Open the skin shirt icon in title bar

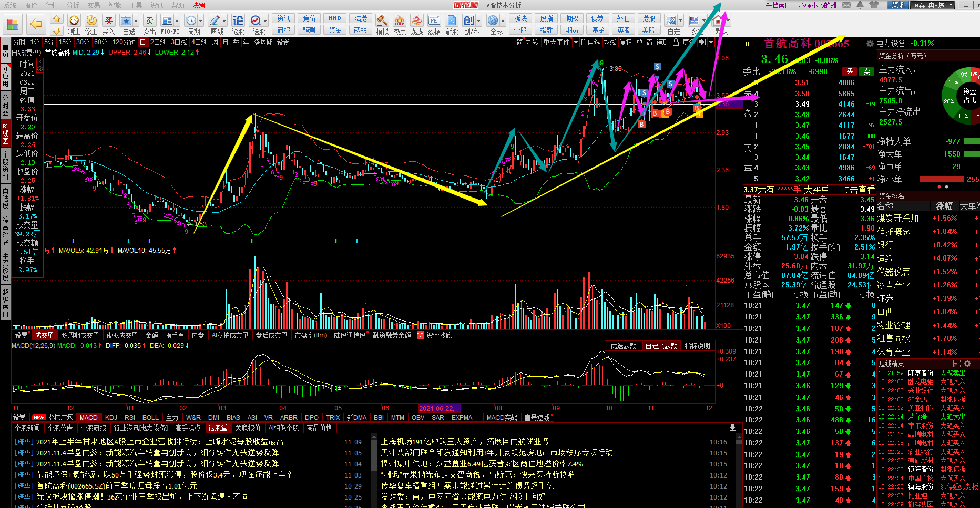tap(874, 5)
